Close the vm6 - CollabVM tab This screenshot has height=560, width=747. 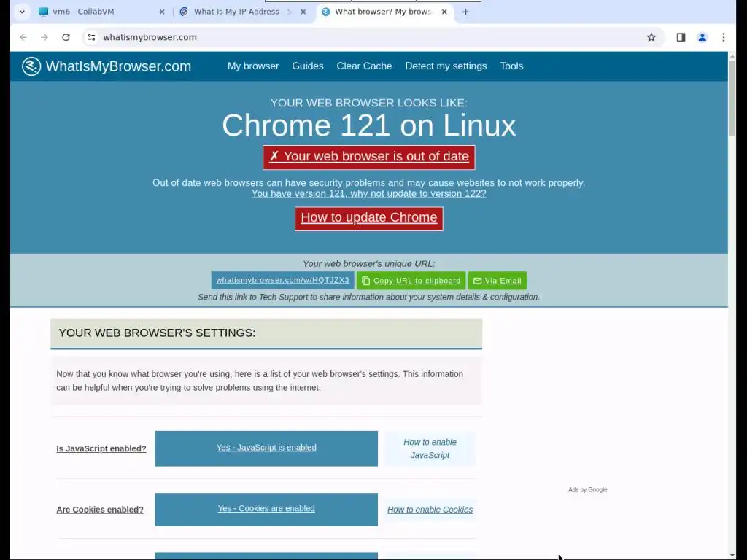162,12
